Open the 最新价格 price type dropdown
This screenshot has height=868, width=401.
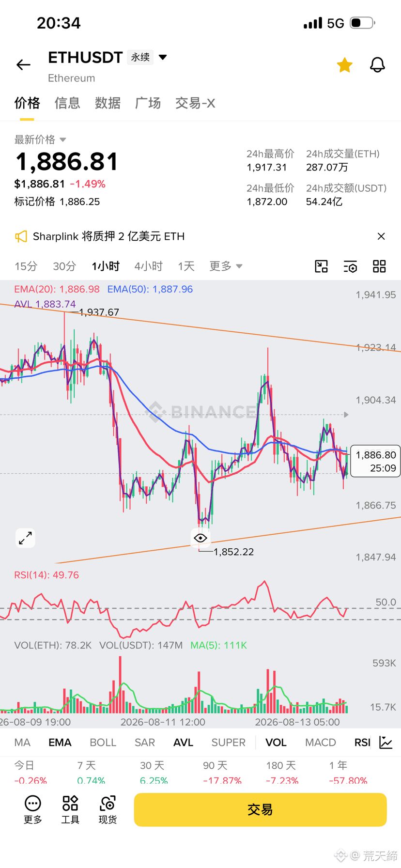[40, 139]
